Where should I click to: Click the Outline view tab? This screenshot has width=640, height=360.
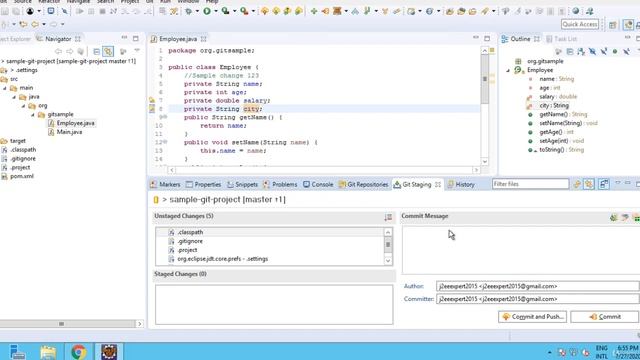520,39
